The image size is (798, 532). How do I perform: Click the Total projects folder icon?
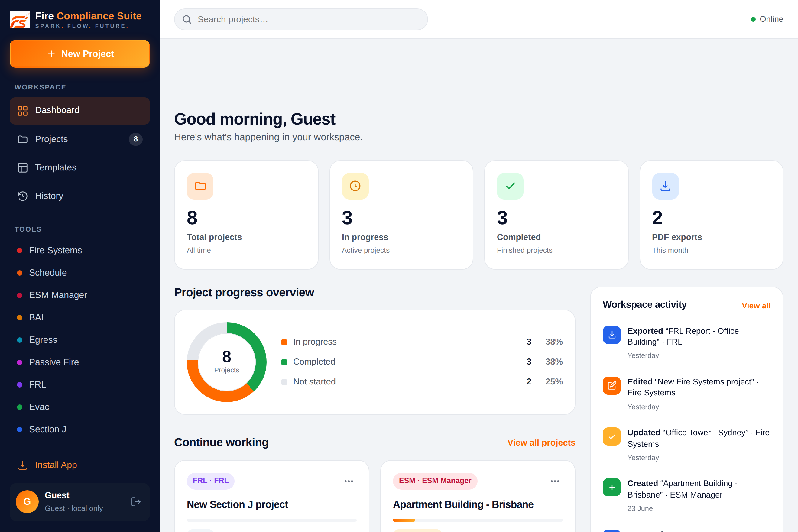(x=200, y=186)
